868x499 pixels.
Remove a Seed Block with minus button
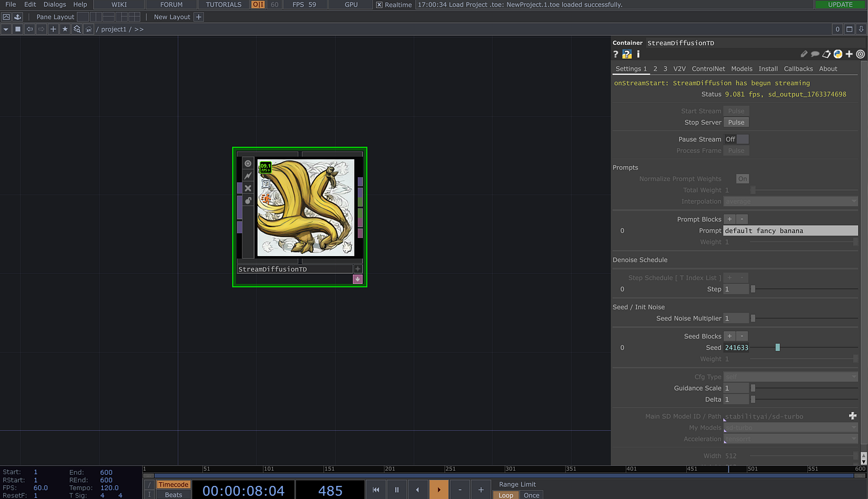pos(742,336)
